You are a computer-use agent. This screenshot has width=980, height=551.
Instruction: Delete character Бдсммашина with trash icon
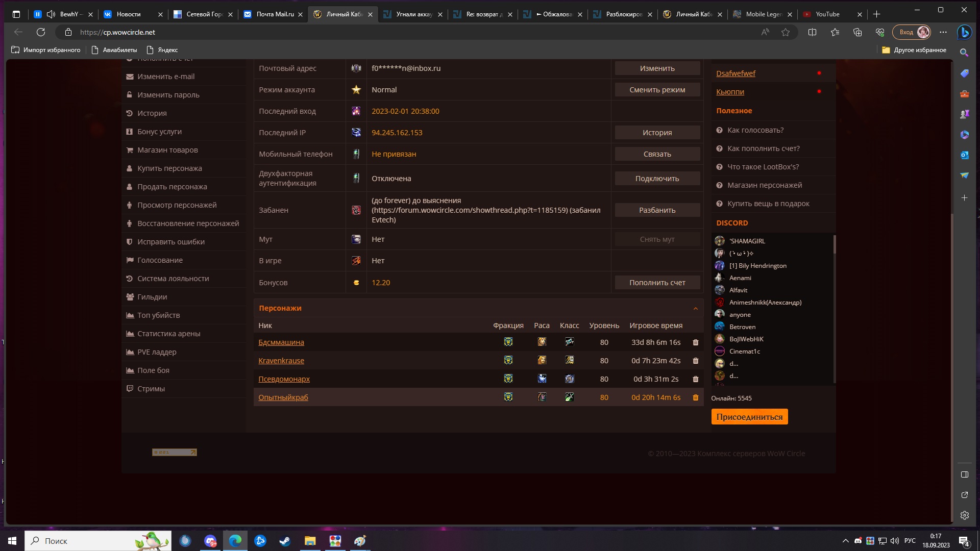click(x=695, y=342)
